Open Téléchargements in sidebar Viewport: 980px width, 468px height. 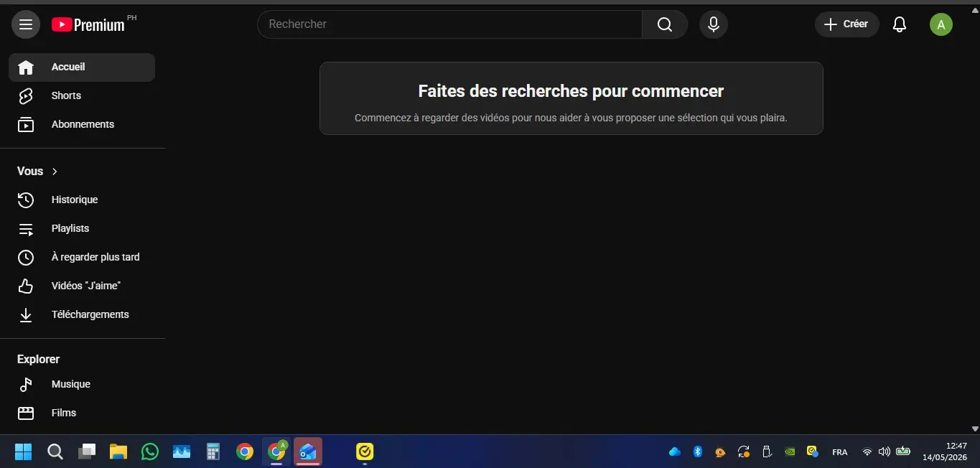click(x=82, y=314)
